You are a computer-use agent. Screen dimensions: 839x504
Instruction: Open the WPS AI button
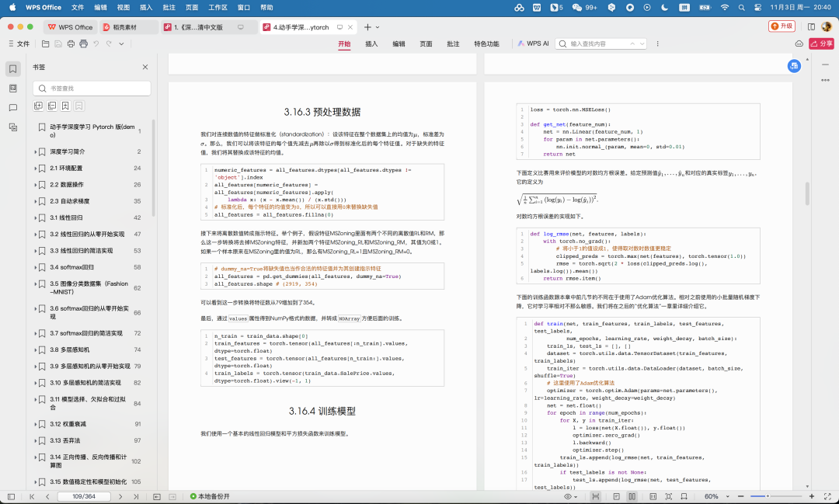point(533,43)
